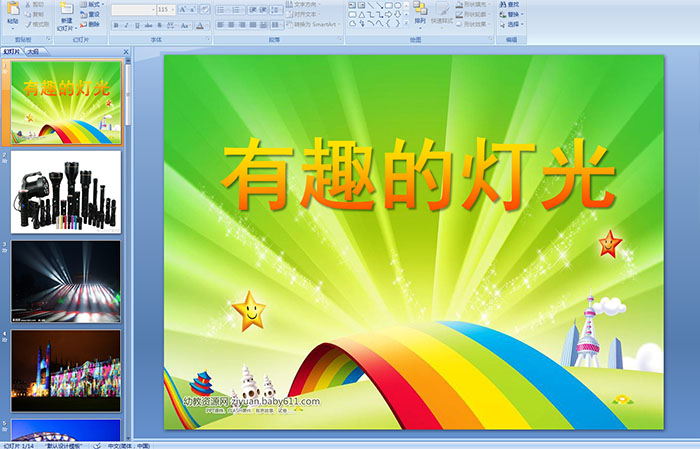The width and height of the screenshot is (700, 449).
Task: Select slide 3 stage light beams thumbnail
Action: 66,282
